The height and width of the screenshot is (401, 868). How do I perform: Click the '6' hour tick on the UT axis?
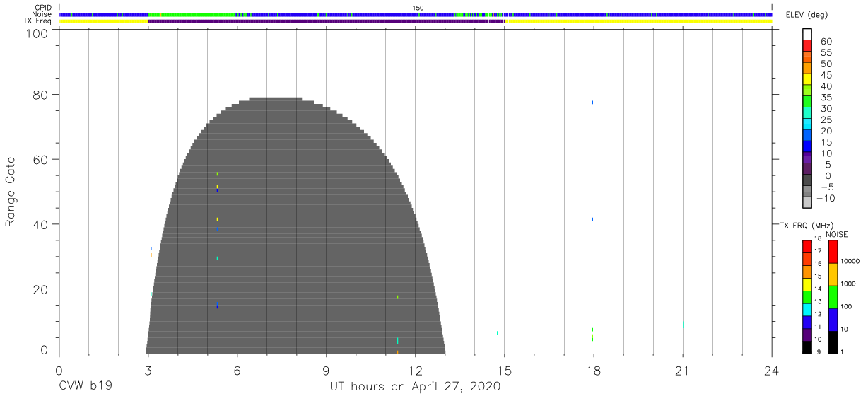pos(237,370)
